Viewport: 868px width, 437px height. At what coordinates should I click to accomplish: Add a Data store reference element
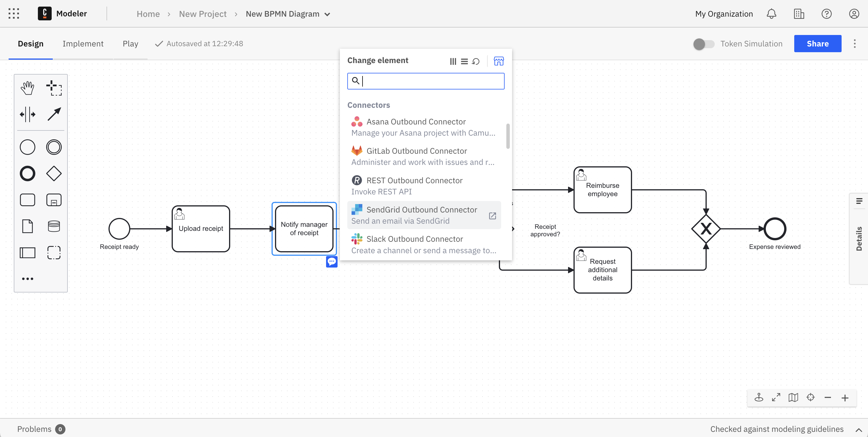[54, 226]
